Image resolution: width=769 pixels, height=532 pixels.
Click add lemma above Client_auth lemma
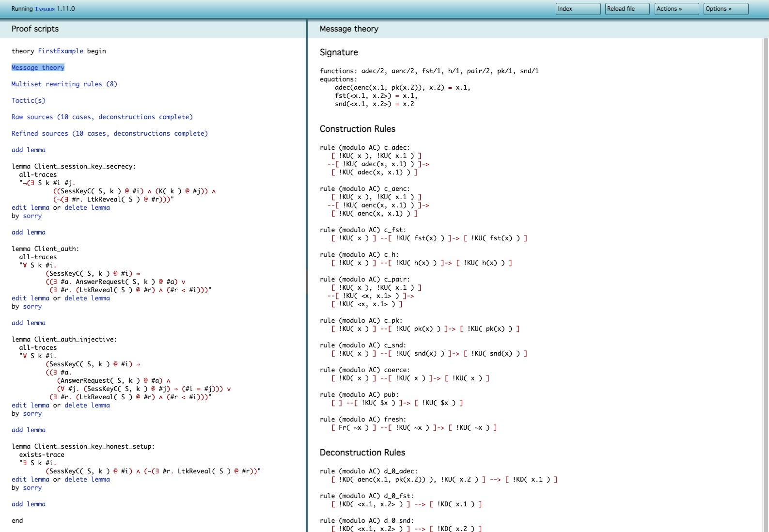(29, 232)
